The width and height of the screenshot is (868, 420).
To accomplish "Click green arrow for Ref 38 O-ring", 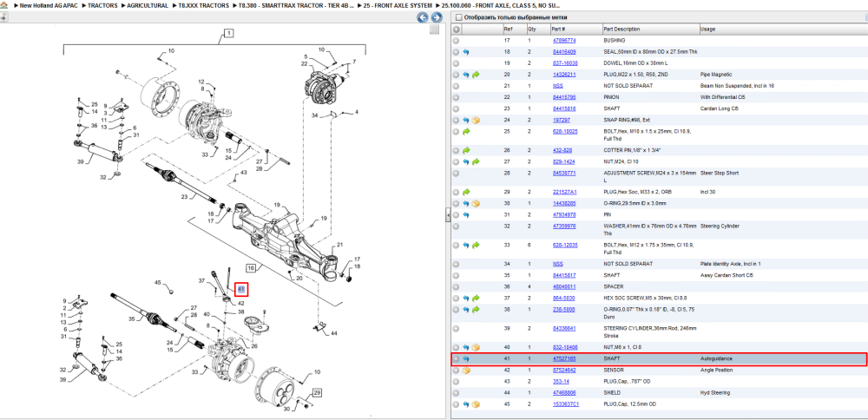I will pyautogui.click(x=476, y=310).
